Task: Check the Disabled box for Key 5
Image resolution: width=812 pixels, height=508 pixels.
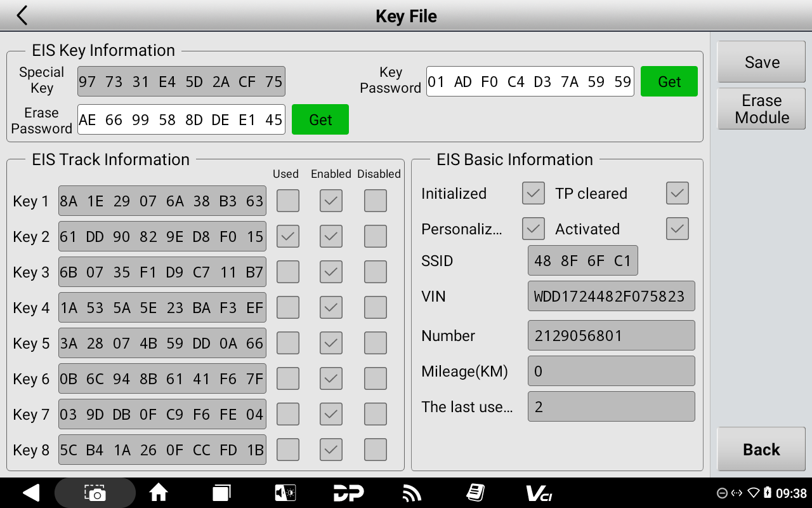Action: click(376, 343)
